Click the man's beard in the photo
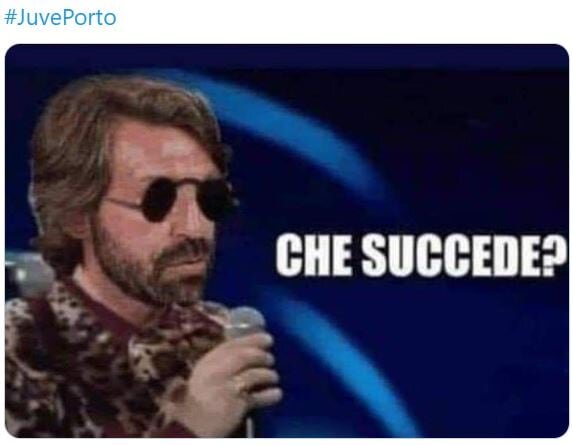The image size is (573, 445). pos(146,267)
